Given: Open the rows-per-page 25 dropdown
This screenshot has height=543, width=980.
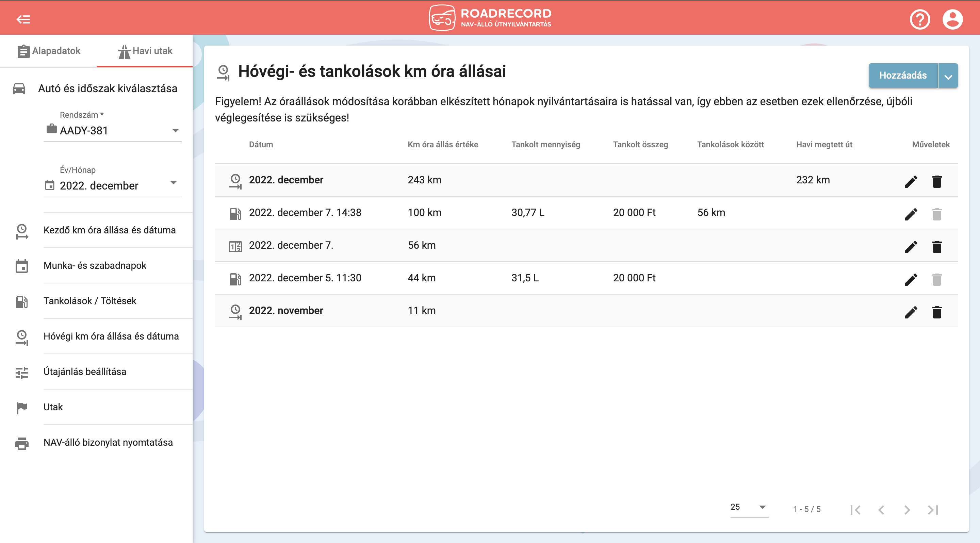Looking at the screenshot, I should (749, 507).
